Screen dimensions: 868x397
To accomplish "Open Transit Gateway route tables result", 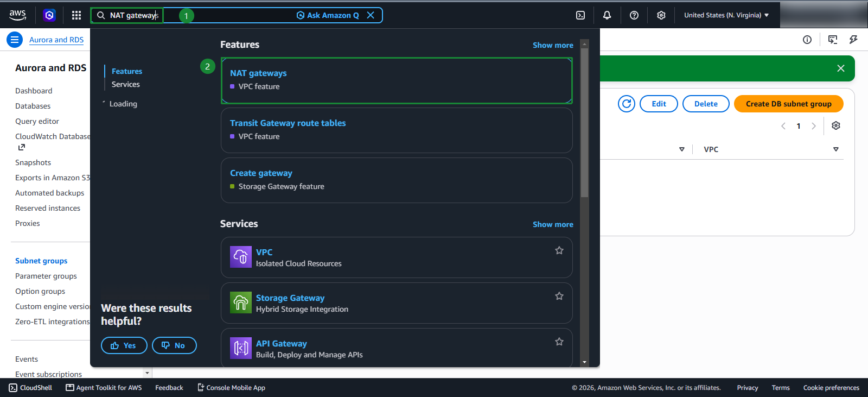I will point(397,130).
